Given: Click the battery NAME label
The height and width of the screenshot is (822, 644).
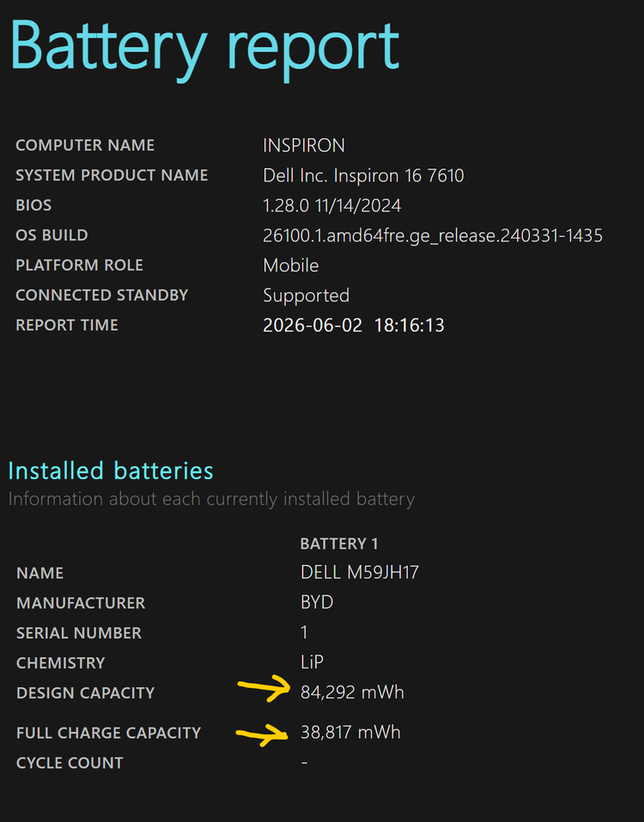Looking at the screenshot, I should coord(39,573).
